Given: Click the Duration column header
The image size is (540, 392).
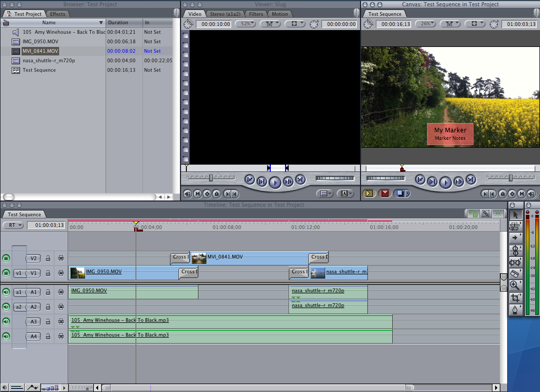Looking at the screenshot, I should point(124,22).
